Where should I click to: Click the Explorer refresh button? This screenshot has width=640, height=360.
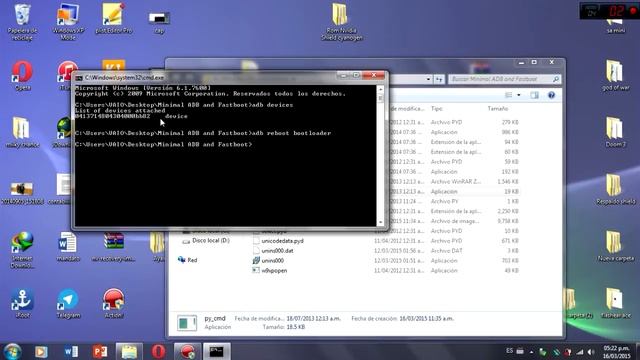[439, 79]
